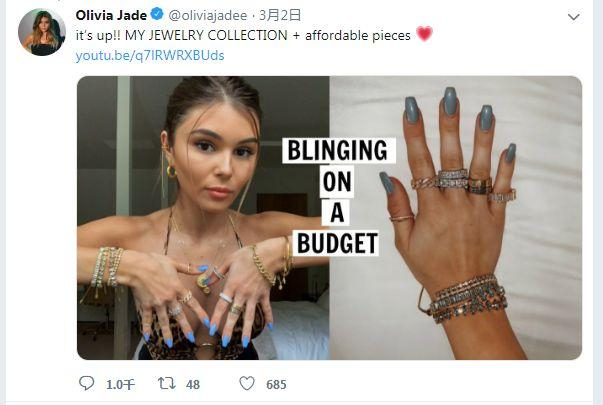Click the red heart emoji in tweet
This screenshot has height=405, width=603.
click(x=425, y=34)
